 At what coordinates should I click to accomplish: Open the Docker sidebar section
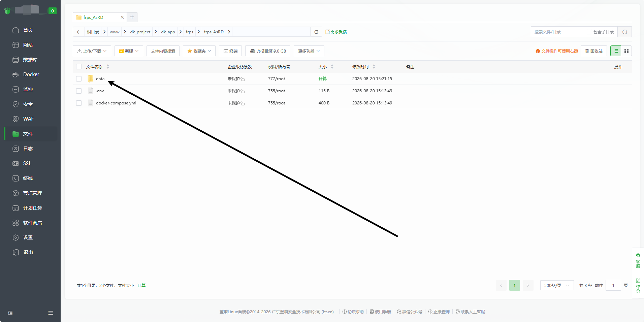point(30,74)
